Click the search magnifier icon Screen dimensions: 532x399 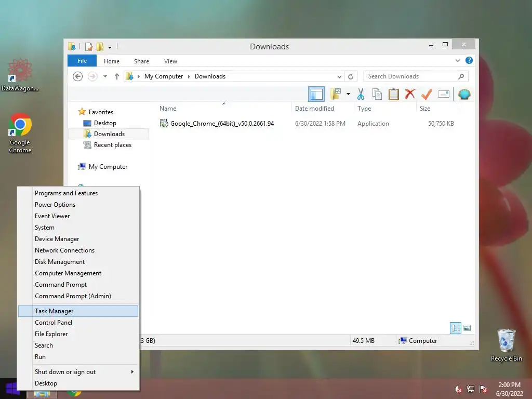[461, 76]
